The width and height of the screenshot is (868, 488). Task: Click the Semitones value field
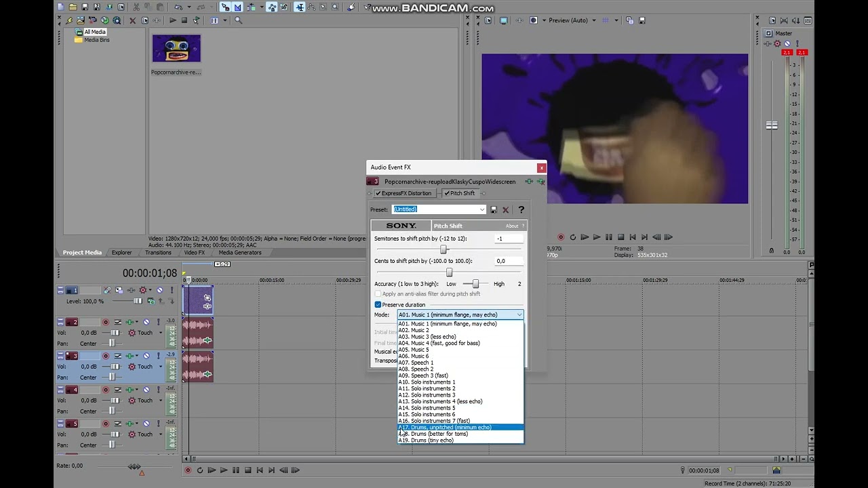coord(509,239)
